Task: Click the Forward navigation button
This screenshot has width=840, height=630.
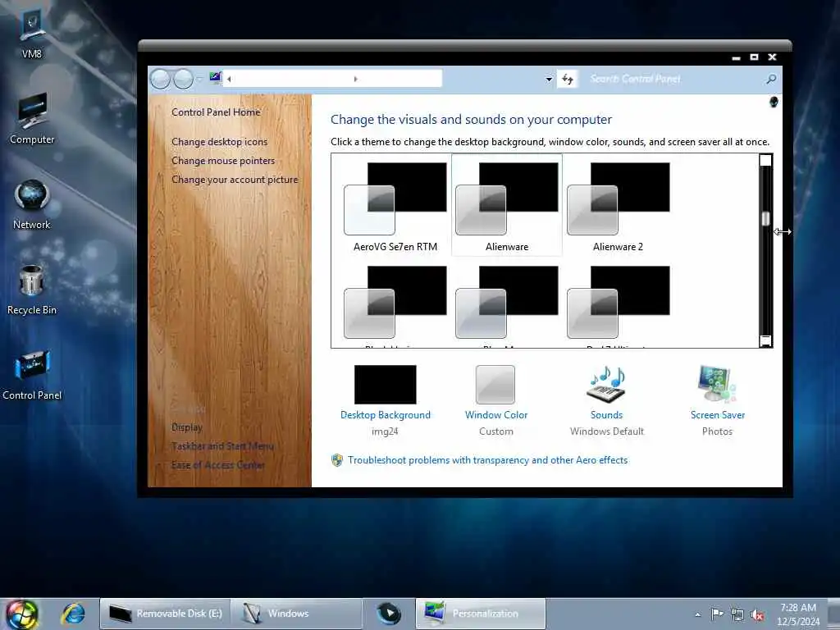Action: click(x=183, y=79)
